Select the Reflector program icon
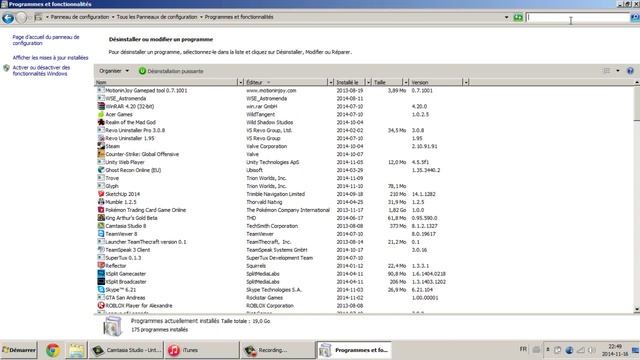The width and height of the screenshot is (640, 360). [101, 265]
